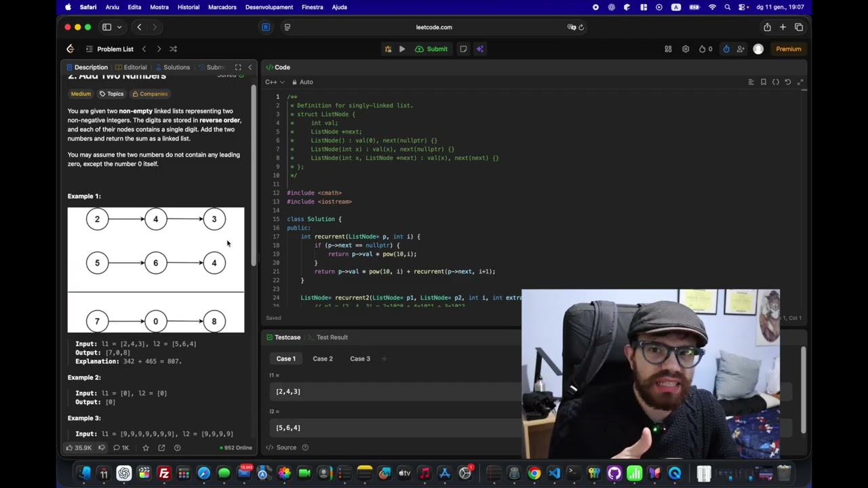The height and width of the screenshot is (488, 868).
Task: Open the curly braces icon in editor toolbar
Action: point(776,82)
